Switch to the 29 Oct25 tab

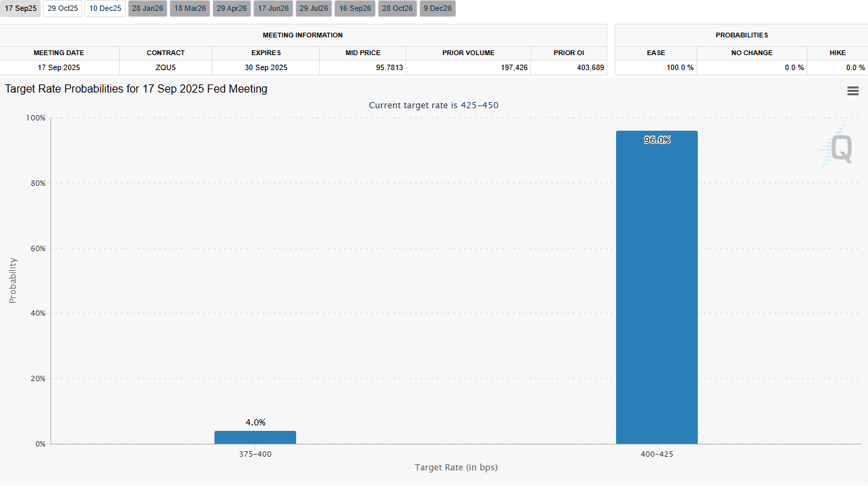pos(63,9)
